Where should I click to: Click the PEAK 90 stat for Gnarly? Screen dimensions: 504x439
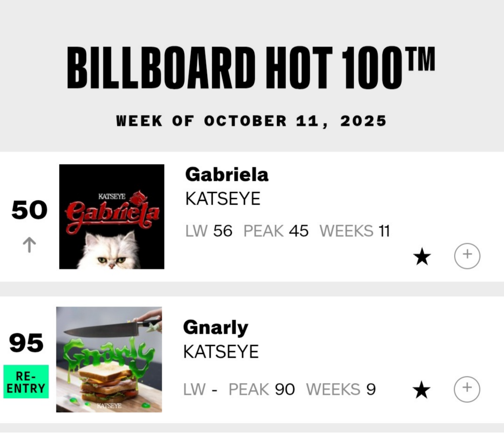coord(262,389)
